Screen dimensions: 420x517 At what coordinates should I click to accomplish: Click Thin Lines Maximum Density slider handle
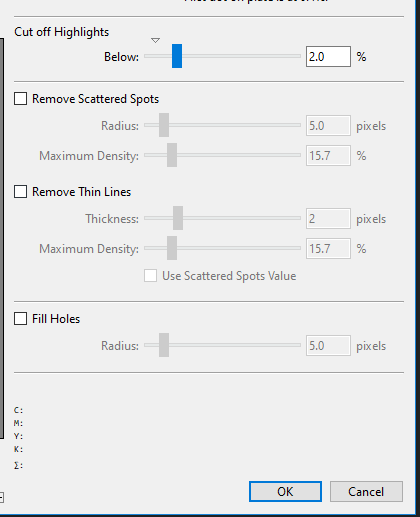(172, 248)
